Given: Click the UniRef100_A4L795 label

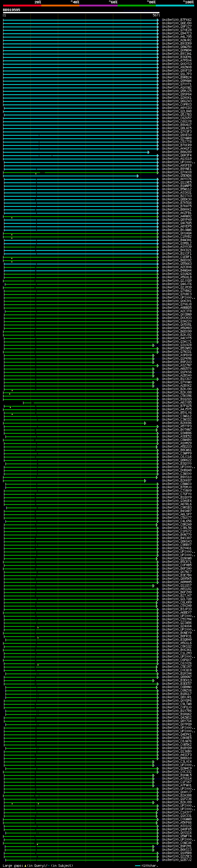Looking at the screenshot, I should pos(176,37).
